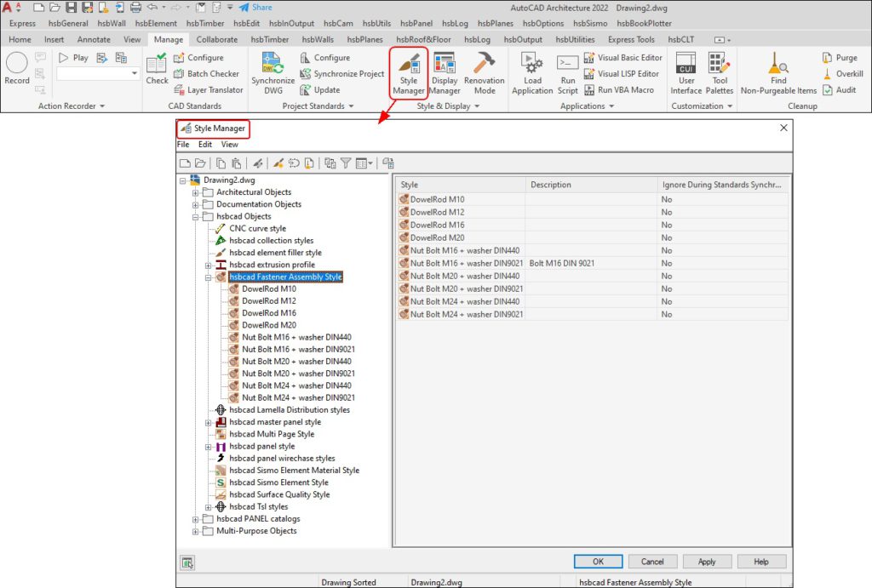The image size is (872, 588).
Task: Open the Style Manager ribbon tool
Action: coord(409,74)
